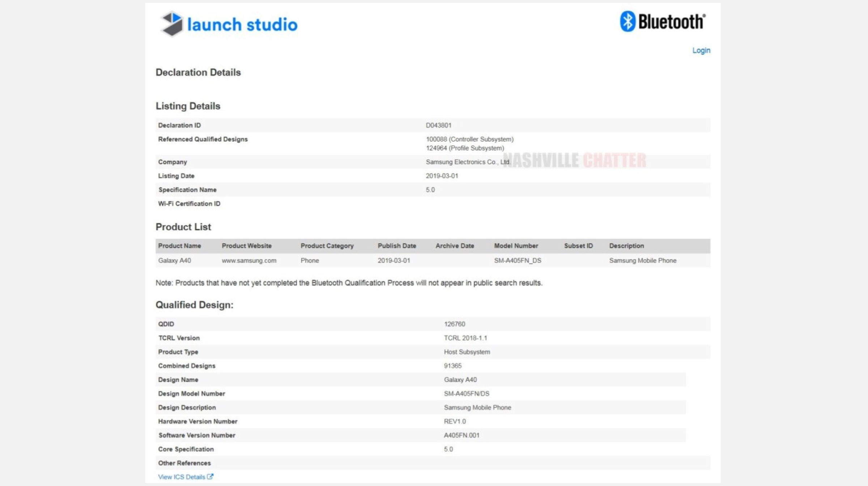Viewport: 868px width, 486px height.
Task: Click the Product Name column header
Action: click(179, 246)
